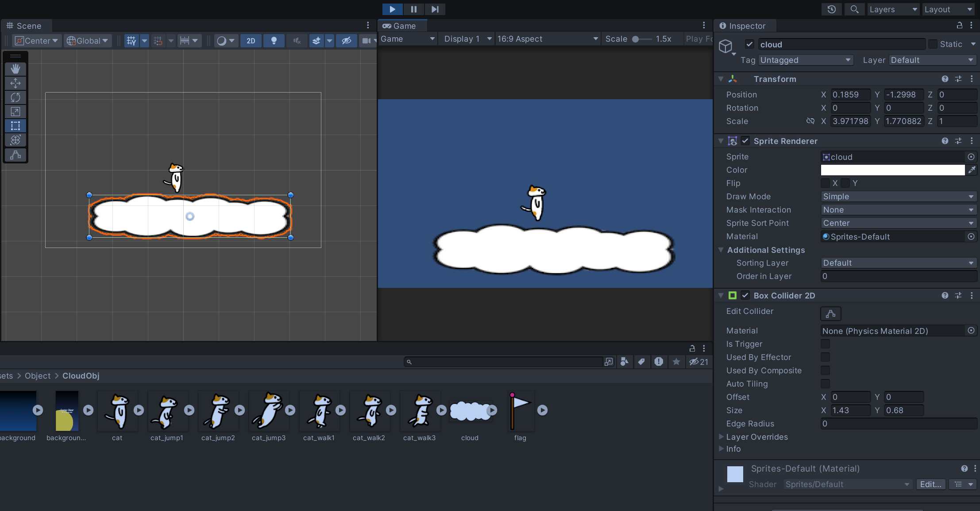Switch to the Scene tab

pyautogui.click(x=25, y=26)
